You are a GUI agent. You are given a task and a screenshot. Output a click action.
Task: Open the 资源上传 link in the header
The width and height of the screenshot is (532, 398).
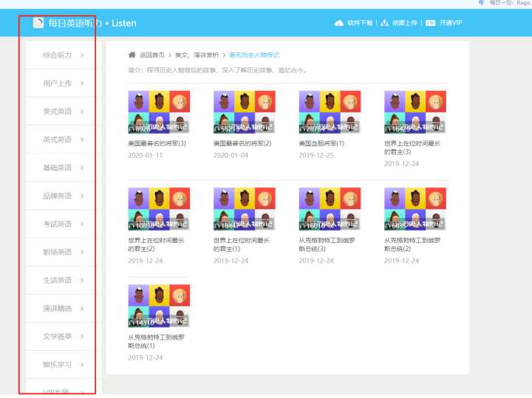tap(399, 23)
